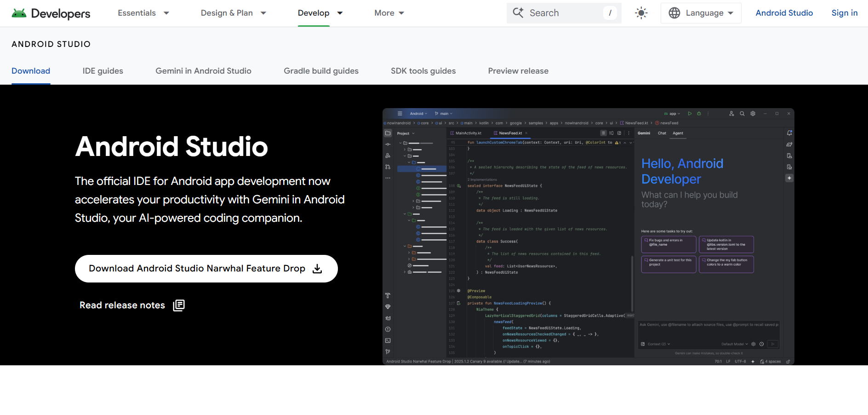Click the Sign in link
This screenshot has width=868, height=415.
[845, 13]
